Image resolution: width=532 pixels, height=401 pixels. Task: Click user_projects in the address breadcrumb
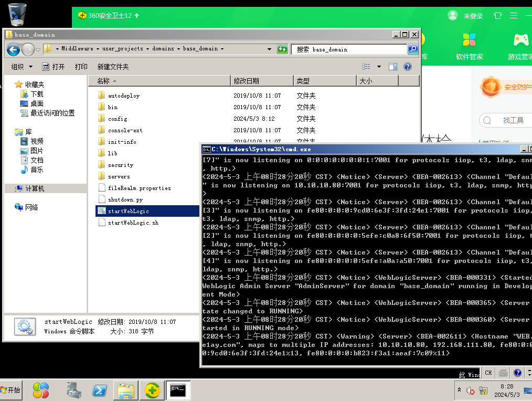(x=122, y=49)
